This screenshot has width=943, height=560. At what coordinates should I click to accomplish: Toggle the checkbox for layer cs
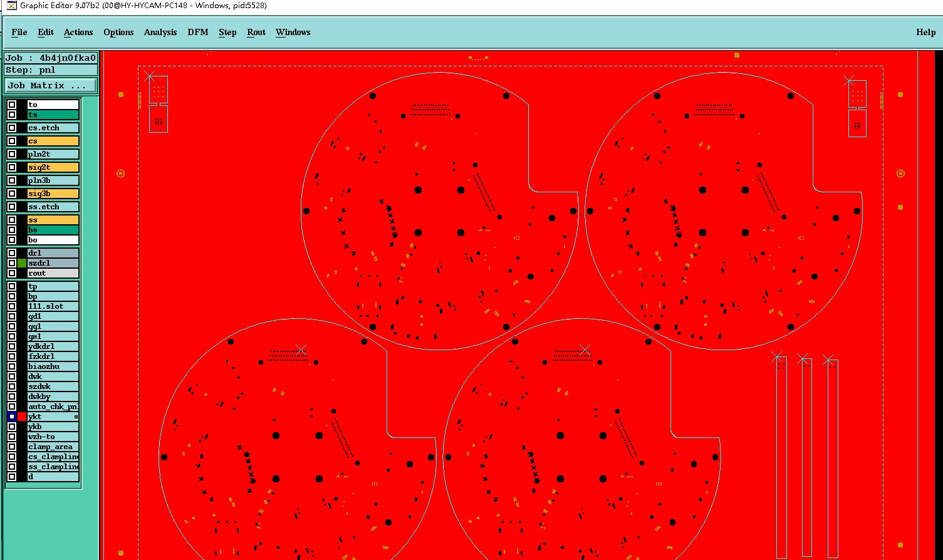(x=12, y=141)
